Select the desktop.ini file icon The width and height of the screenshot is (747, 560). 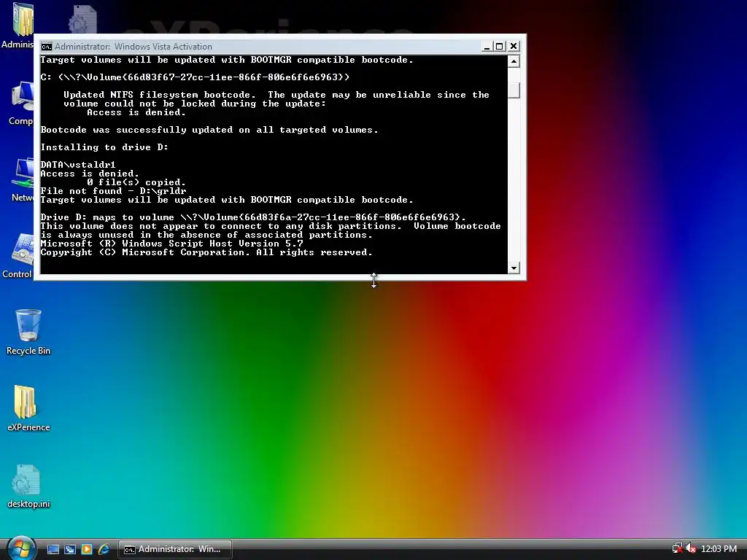pos(28,486)
